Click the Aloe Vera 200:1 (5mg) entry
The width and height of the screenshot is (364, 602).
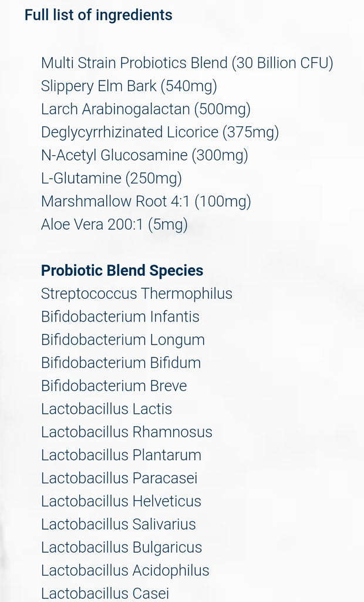[x=114, y=224]
